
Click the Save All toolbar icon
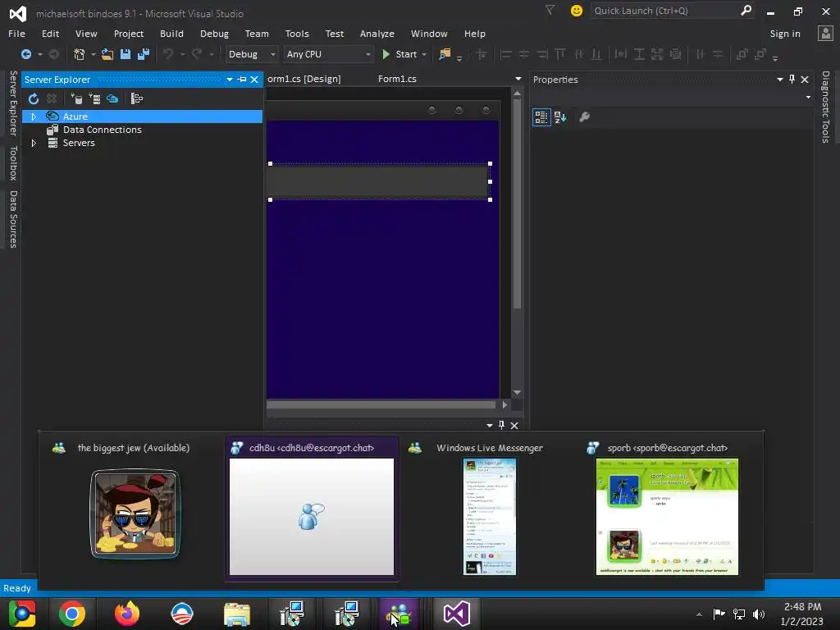pos(143,54)
